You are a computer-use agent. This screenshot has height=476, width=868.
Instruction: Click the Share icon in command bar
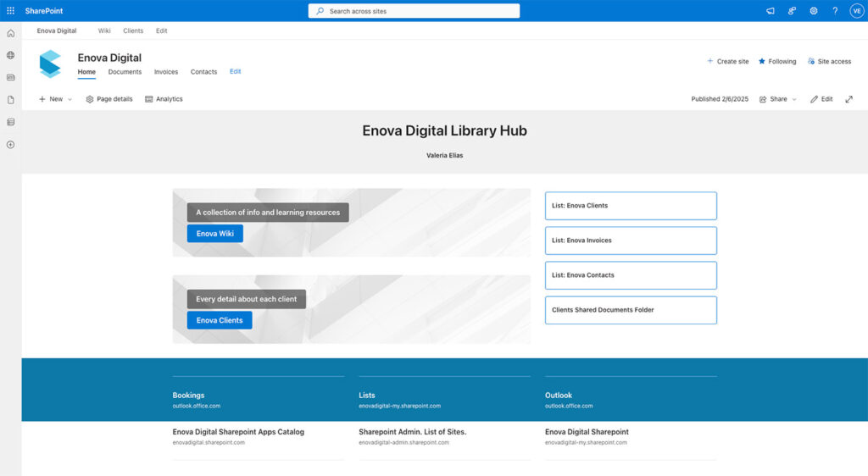click(x=763, y=99)
